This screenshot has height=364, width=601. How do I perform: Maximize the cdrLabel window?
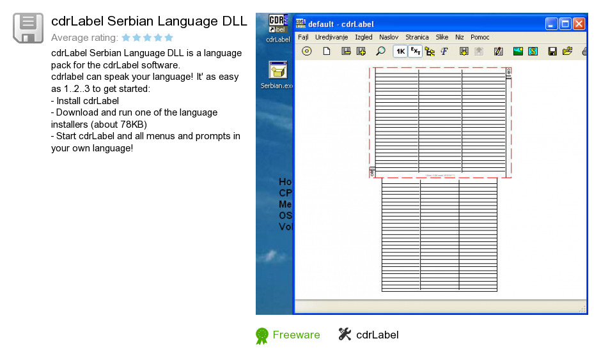(565, 24)
